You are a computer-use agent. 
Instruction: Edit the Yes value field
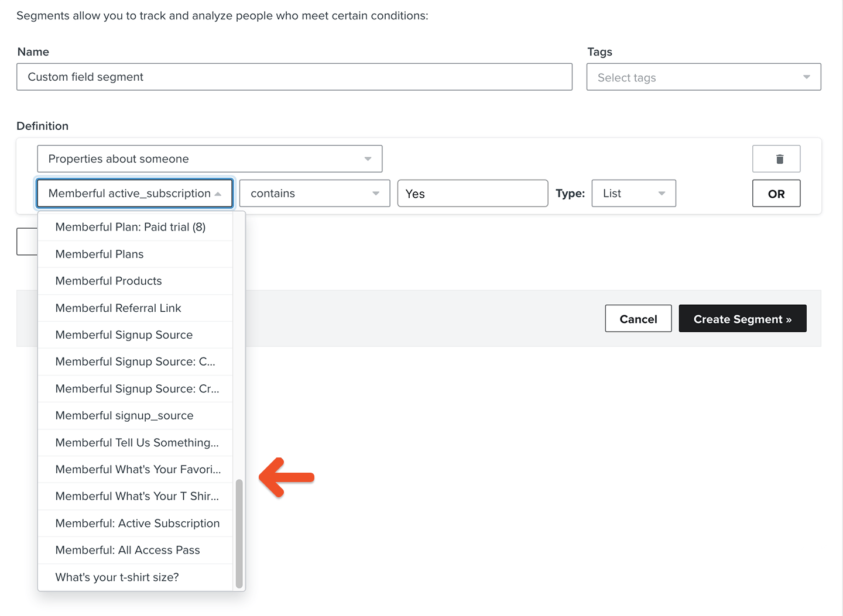(472, 193)
